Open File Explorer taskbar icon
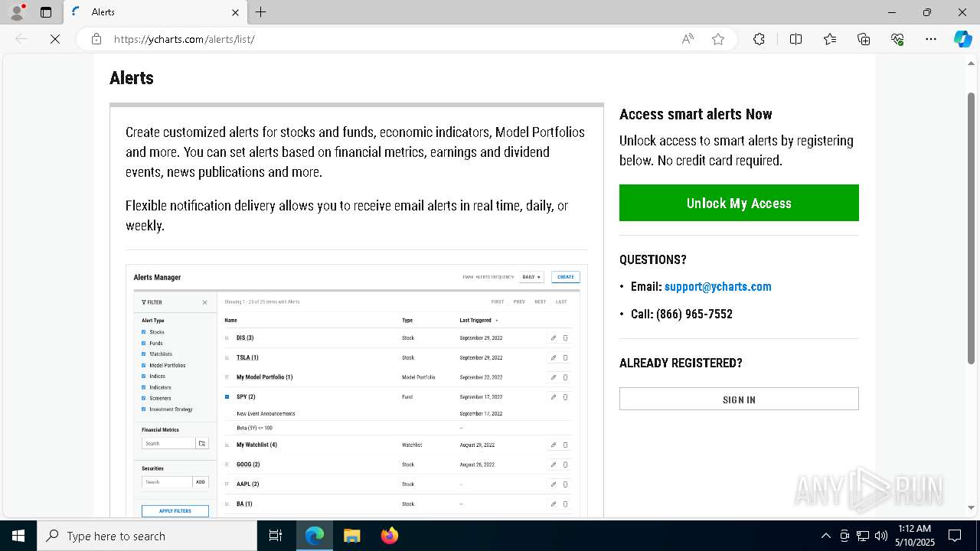The height and width of the screenshot is (551, 980). (351, 536)
